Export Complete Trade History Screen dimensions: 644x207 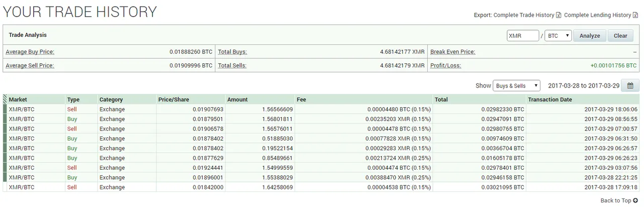point(524,15)
